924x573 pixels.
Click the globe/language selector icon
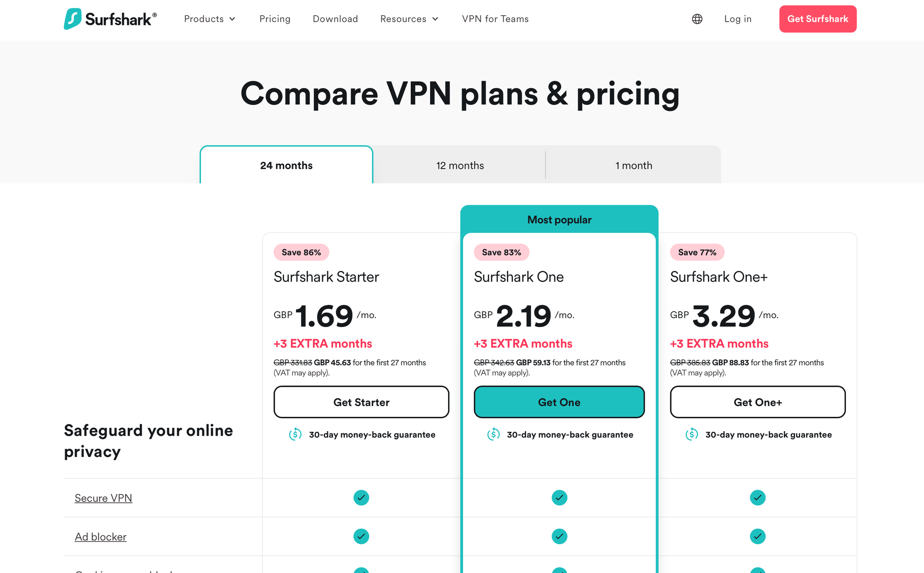click(697, 18)
